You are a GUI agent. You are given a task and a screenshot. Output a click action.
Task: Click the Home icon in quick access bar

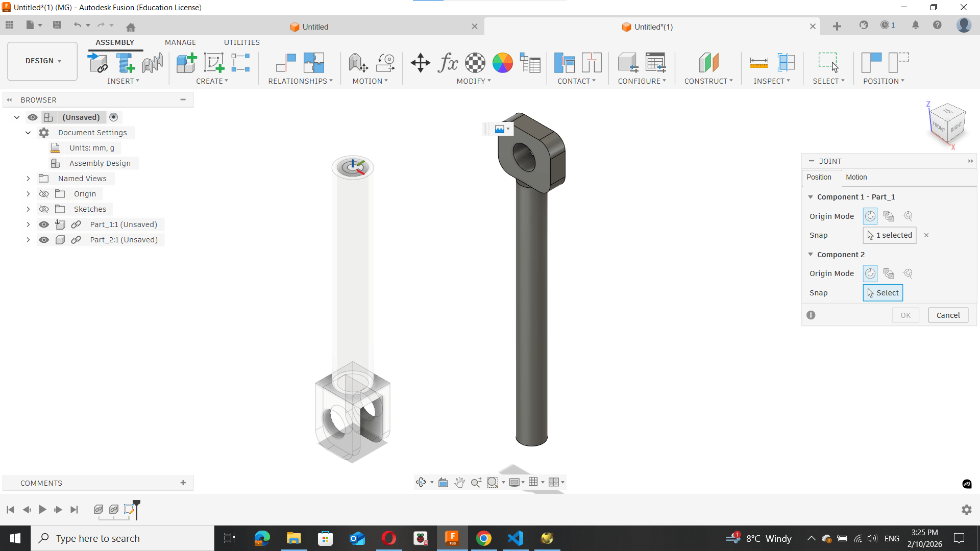[x=131, y=27]
